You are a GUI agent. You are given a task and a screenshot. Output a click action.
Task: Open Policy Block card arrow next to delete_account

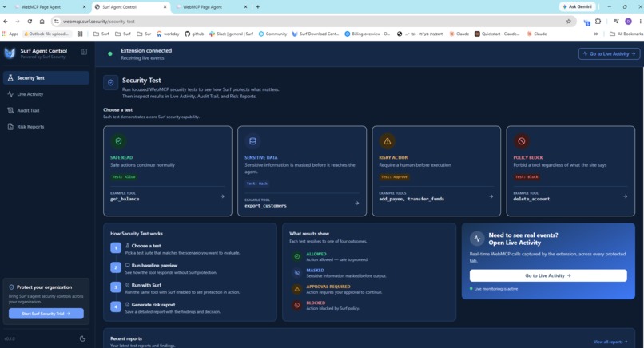coord(625,196)
